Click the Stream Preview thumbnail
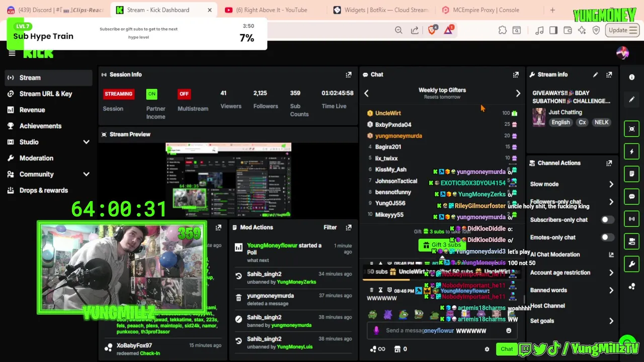The width and height of the screenshot is (644, 362). pyautogui.click(x=228, y=180)
